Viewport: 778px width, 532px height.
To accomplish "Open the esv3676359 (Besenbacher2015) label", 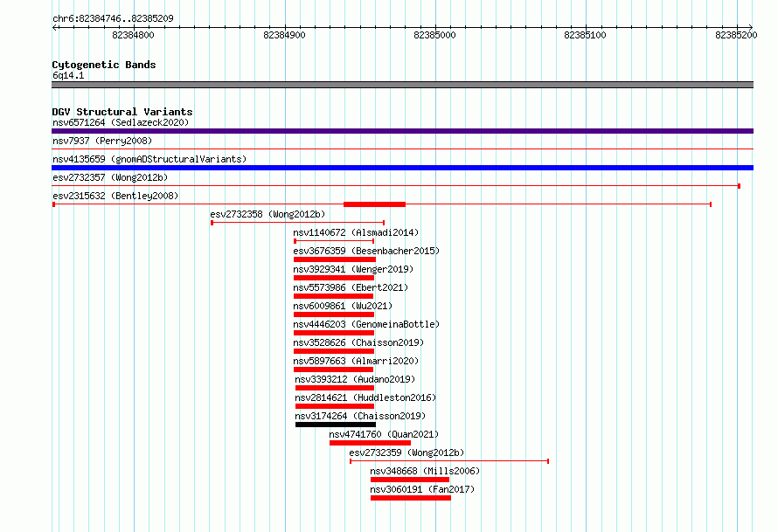I will click(366, 251).
